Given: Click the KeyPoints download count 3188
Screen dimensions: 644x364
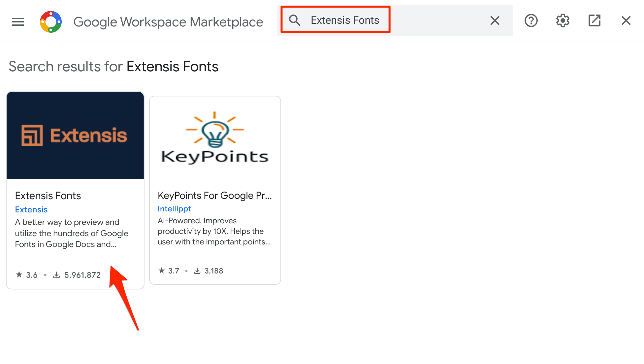Looking at the screenshot, I should click(214, 271).
